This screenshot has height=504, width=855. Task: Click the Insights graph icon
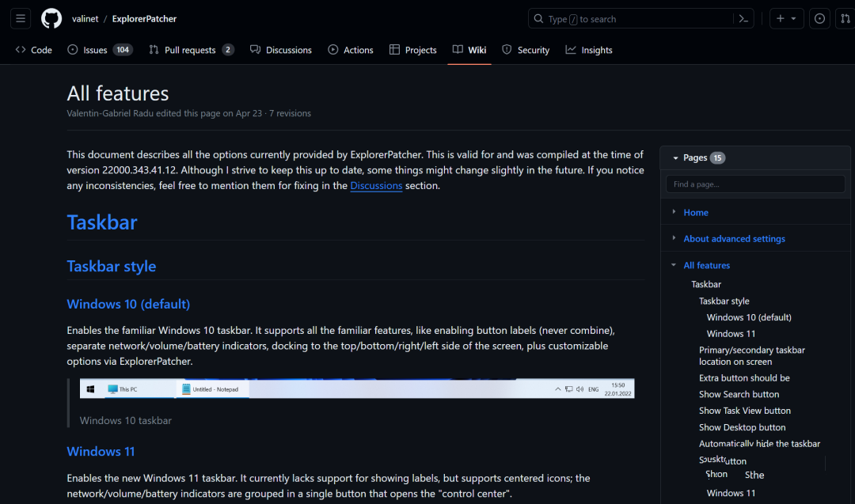(x=570, y=50)
